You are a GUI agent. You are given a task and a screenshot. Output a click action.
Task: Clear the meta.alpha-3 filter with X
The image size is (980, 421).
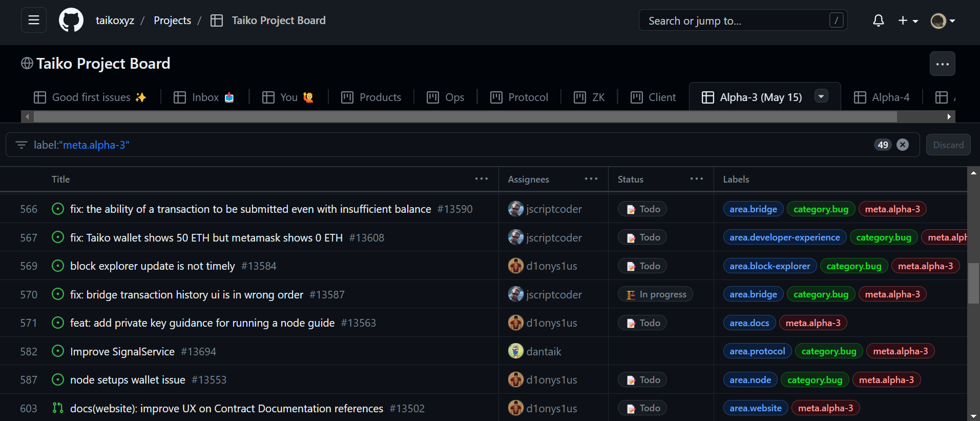click(x=903, y=145)
